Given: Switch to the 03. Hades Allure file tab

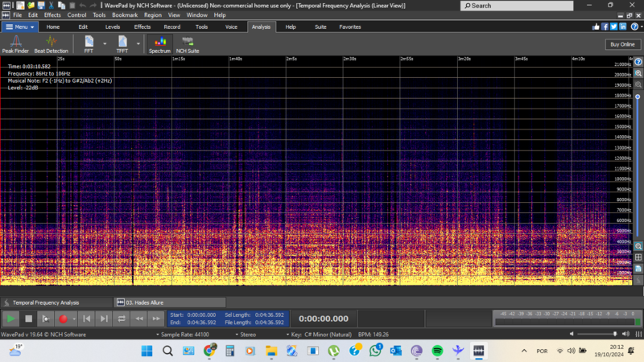Looking at the screenshot, I should click(143, 302).
